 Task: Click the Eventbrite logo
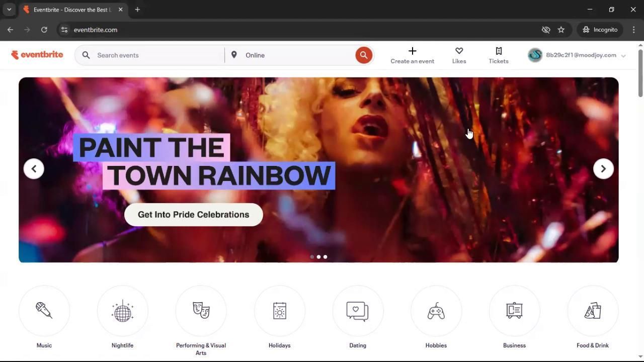click(x=37, y=55)
